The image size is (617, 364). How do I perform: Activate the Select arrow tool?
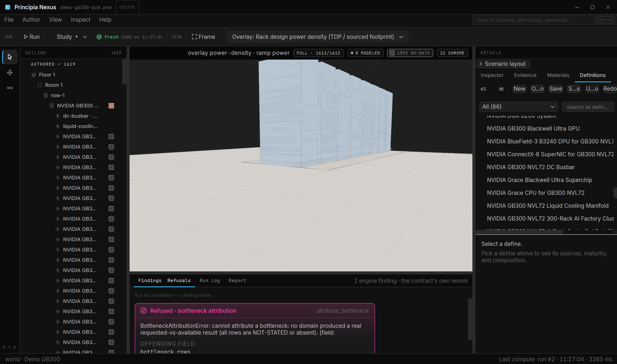coord(10,57)
